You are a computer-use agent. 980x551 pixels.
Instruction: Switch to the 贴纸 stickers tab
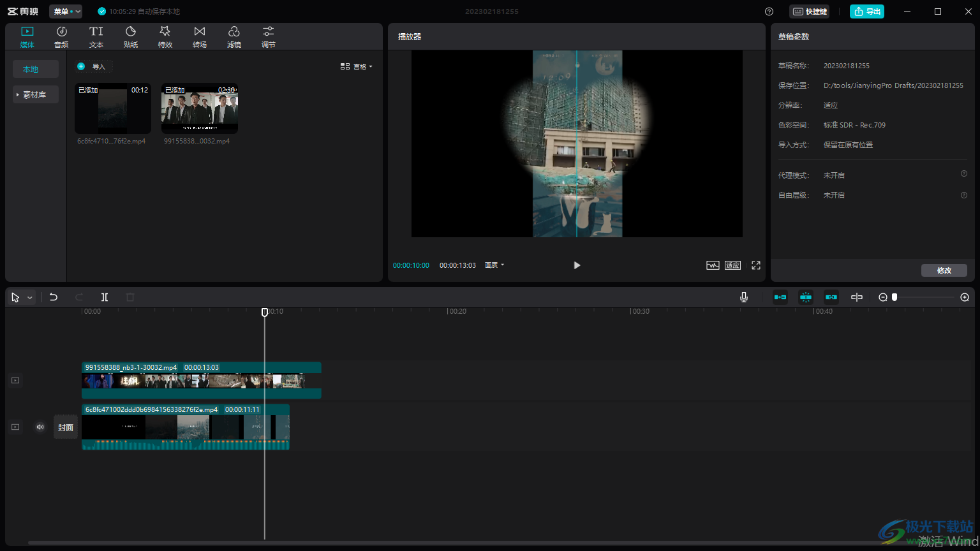point(131,37)
